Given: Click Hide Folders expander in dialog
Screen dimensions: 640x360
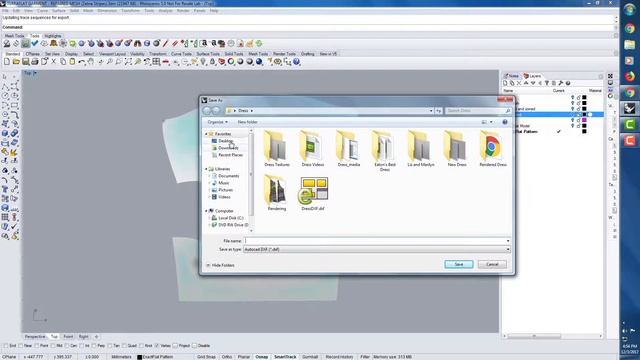Looking at the screenshot, I should (x=221, y=265).
